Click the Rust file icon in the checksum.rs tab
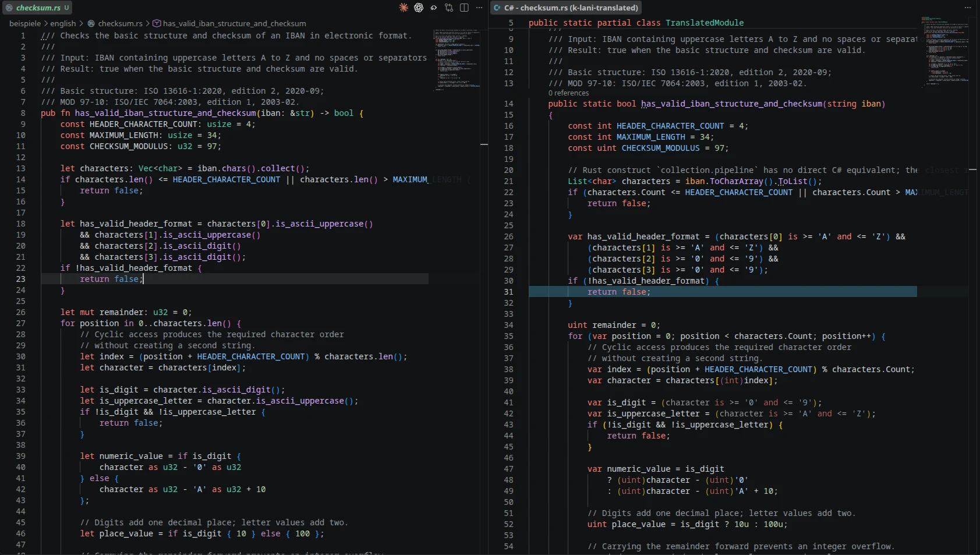This screenshot has width=980, height=555. [x=9, y=8]
